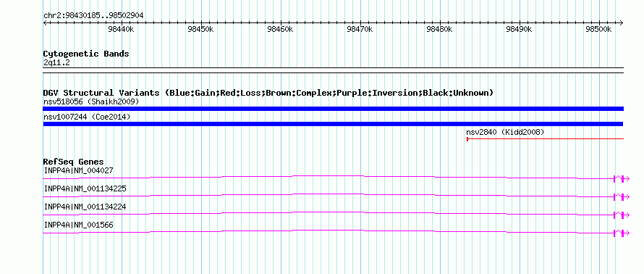The height and width of the screenshot is (274, 644).
Task: Click the chr2:98430185..98502904 coordinate label
Action: [93, 15]
